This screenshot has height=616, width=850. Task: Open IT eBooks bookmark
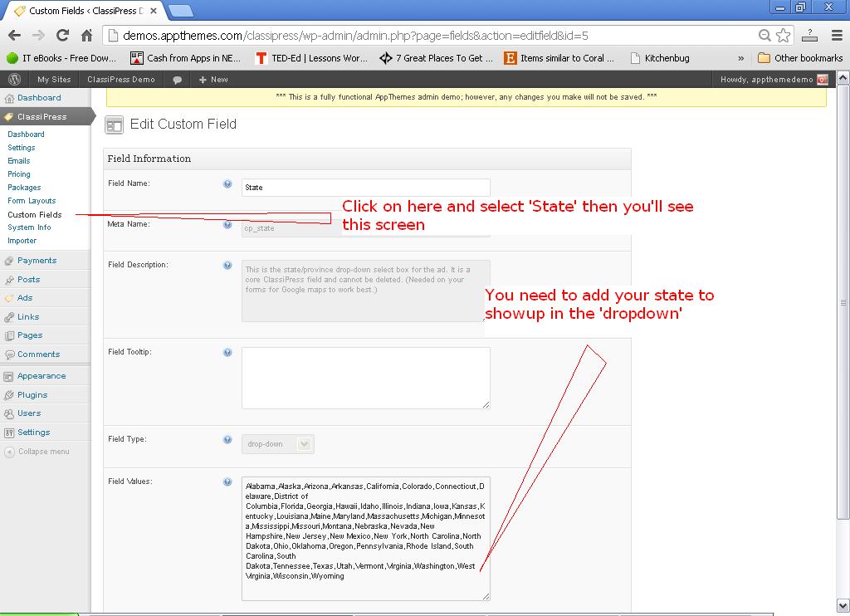coord(61,58)
